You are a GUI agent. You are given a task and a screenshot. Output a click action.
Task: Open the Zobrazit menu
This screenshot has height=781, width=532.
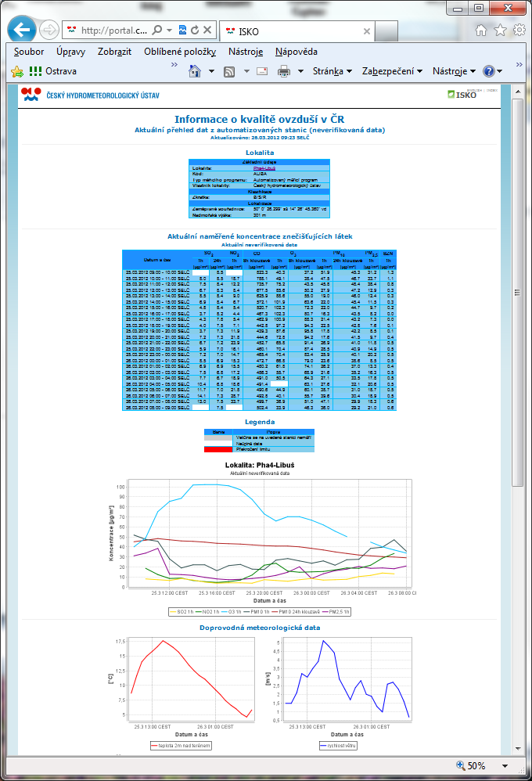(x=114, y=52)
